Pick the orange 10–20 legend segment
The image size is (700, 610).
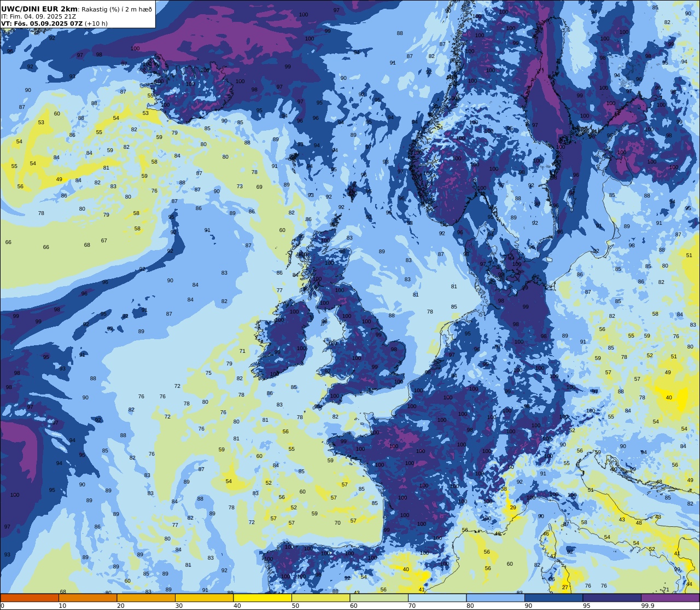(87, 598)
